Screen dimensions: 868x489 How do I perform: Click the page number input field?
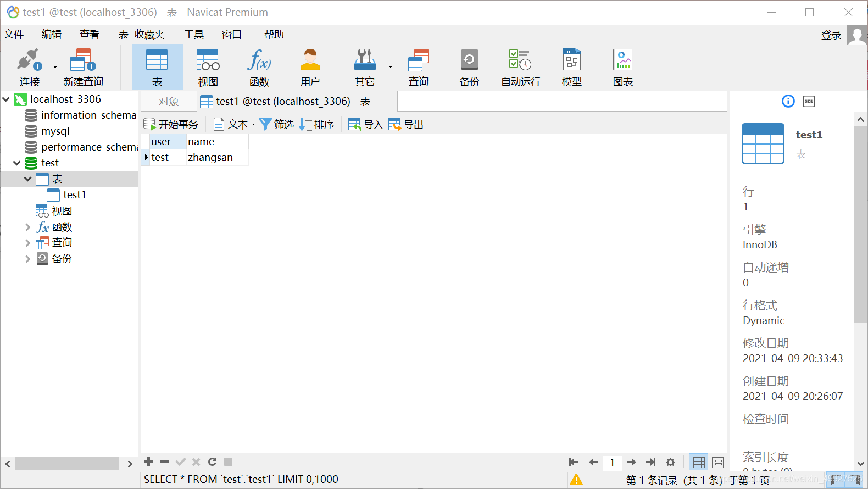612,463
